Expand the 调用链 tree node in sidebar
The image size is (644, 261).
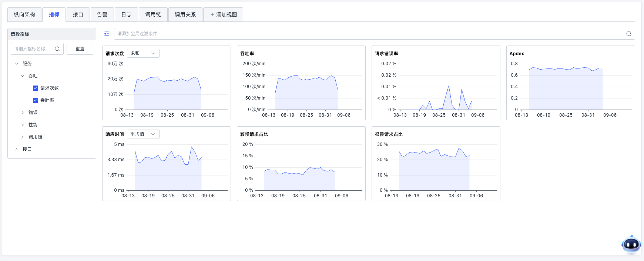(x=23, y=137)
